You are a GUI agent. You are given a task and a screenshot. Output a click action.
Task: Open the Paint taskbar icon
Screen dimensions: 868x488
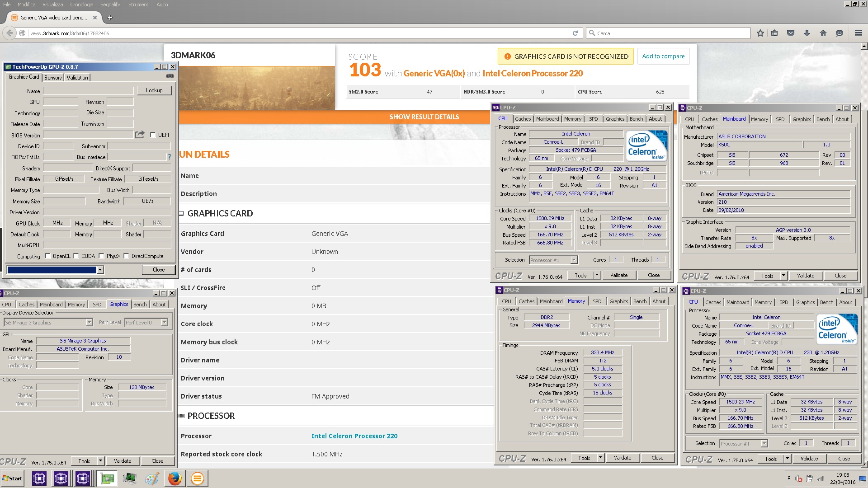pyautogui.click(x=152, y=478)
